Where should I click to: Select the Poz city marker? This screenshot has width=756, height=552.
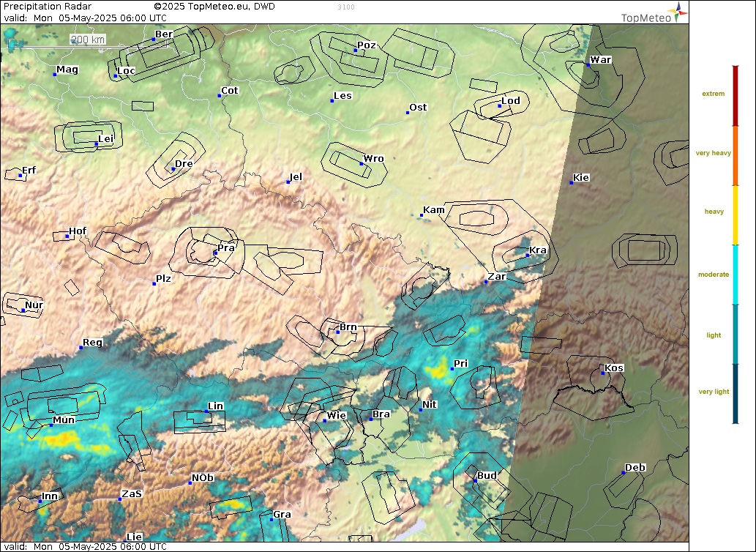356,50
